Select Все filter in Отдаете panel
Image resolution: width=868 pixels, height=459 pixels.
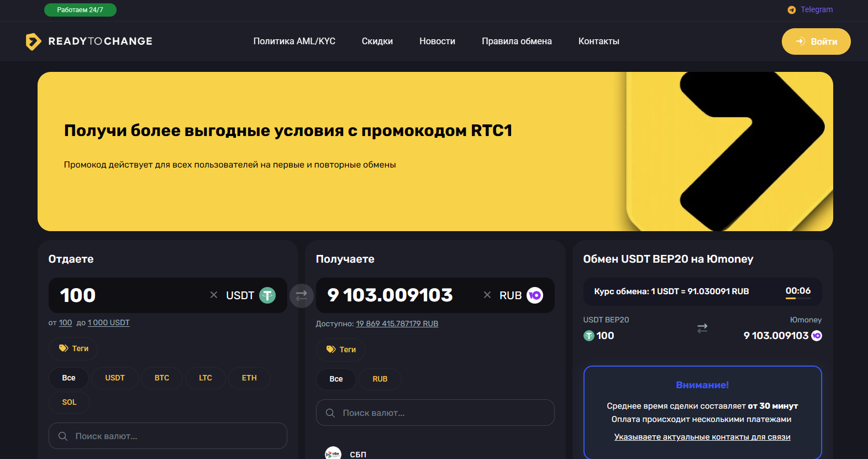coord(69,378)
